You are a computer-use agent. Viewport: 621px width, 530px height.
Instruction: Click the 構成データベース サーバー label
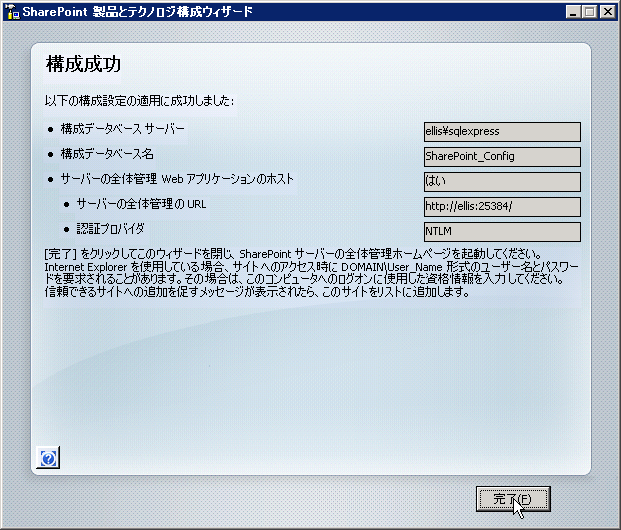tap(122, 129)
